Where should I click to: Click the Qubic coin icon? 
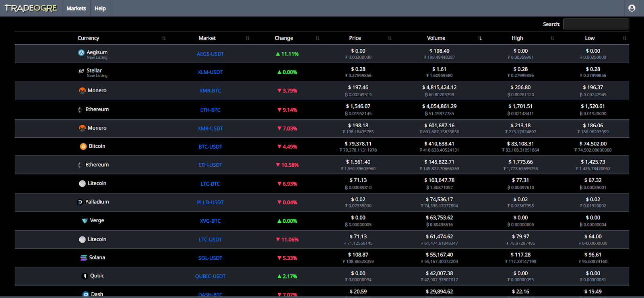[85, 276]
